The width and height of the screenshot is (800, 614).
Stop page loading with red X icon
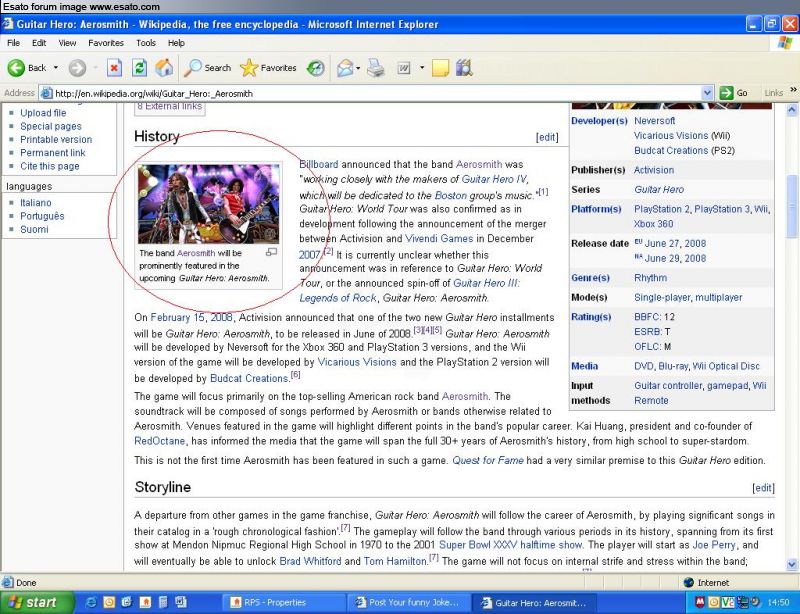114,67
